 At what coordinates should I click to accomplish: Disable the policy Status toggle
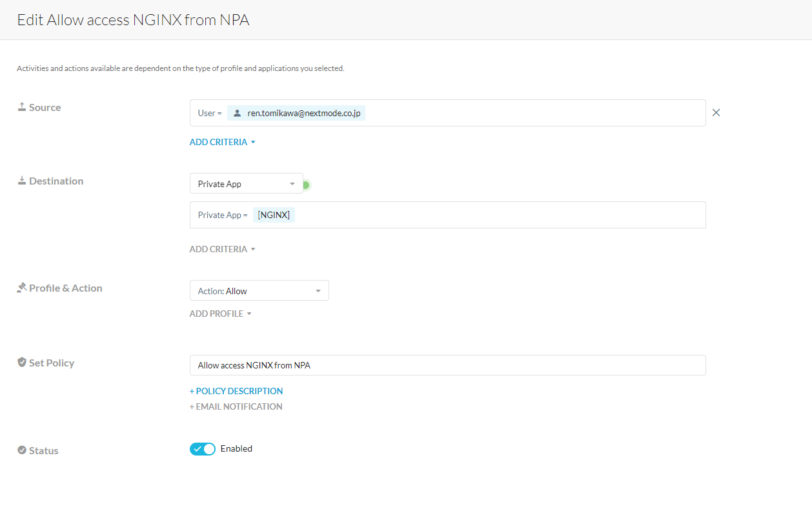point(203,449)
